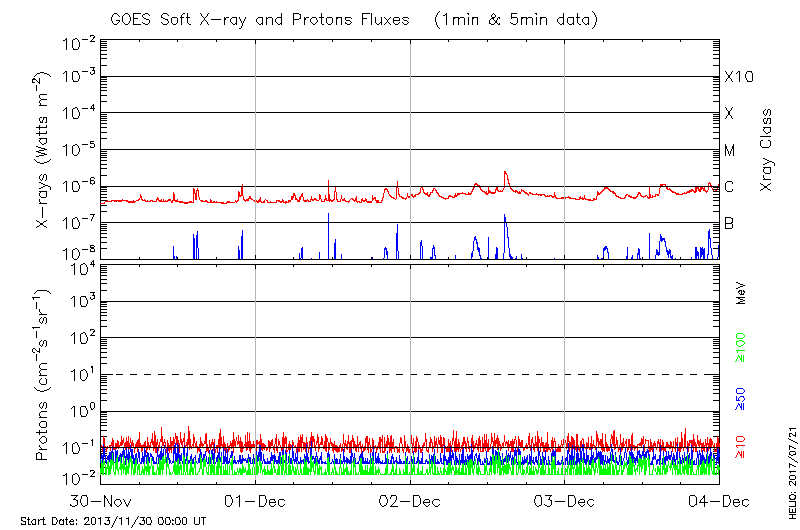Image resolution: width=800 pixels, height=530 pixels.
Task: Select the M class label on right axis
Action: pos(730,151)
